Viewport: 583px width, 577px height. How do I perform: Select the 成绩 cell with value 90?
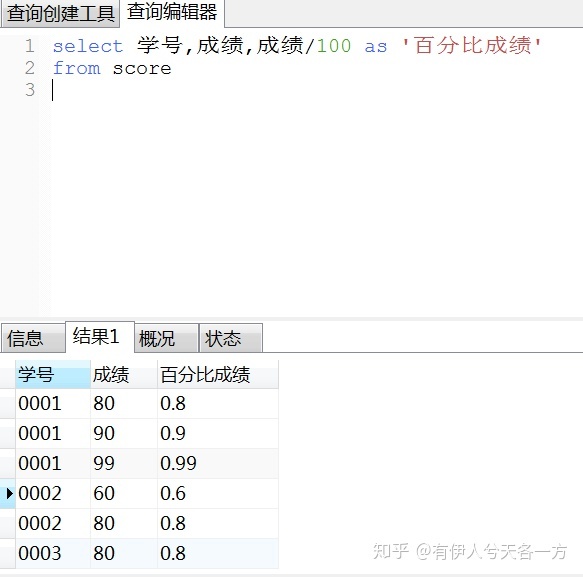pyautogui.click(x=124, y=433)
